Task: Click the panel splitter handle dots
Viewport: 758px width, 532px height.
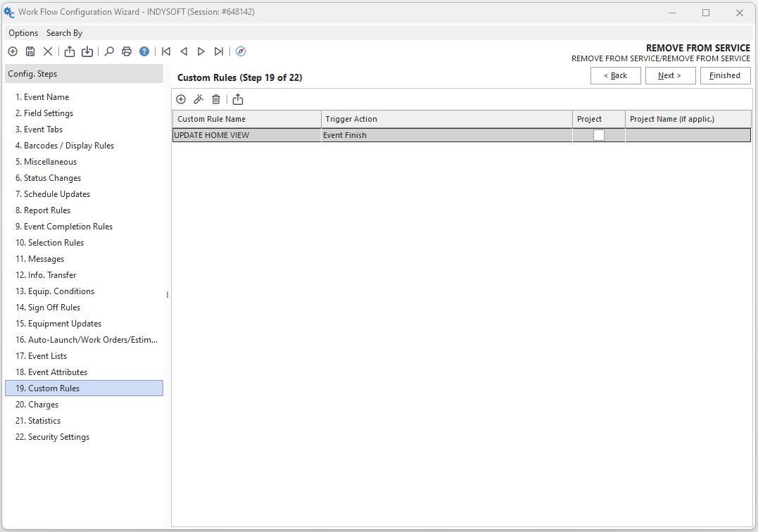Action: pos(168,295)
